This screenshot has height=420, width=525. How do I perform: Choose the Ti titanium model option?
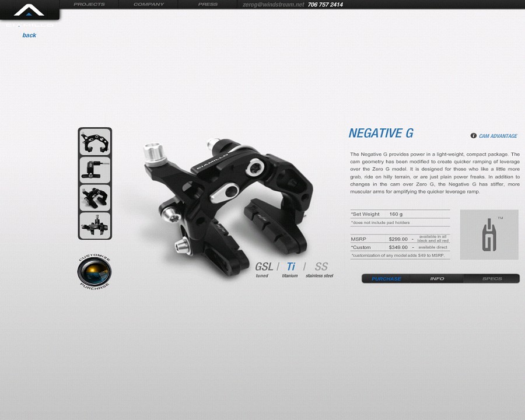[x=290, y=268]
